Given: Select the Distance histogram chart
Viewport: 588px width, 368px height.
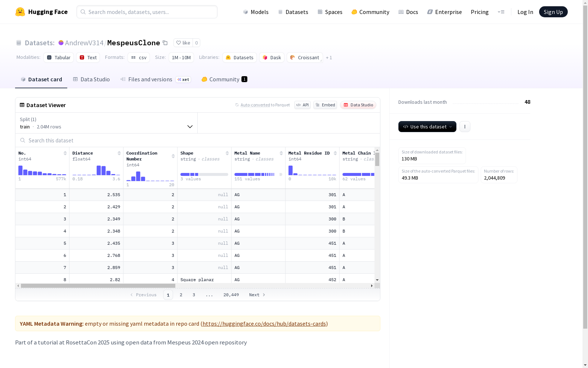Looking at the screenshot, I should pyautogui.click(x=96, y=170).
